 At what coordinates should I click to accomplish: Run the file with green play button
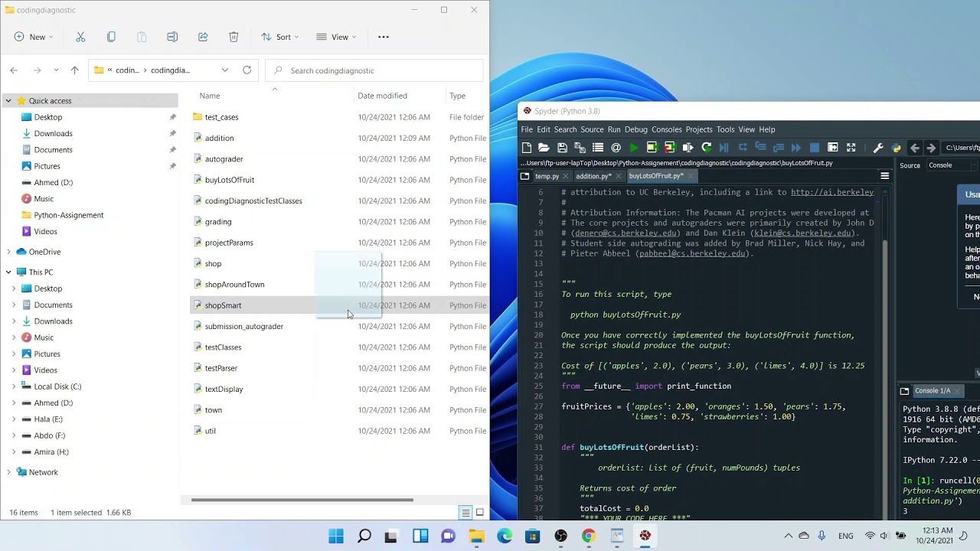click(x=634, y=148)
